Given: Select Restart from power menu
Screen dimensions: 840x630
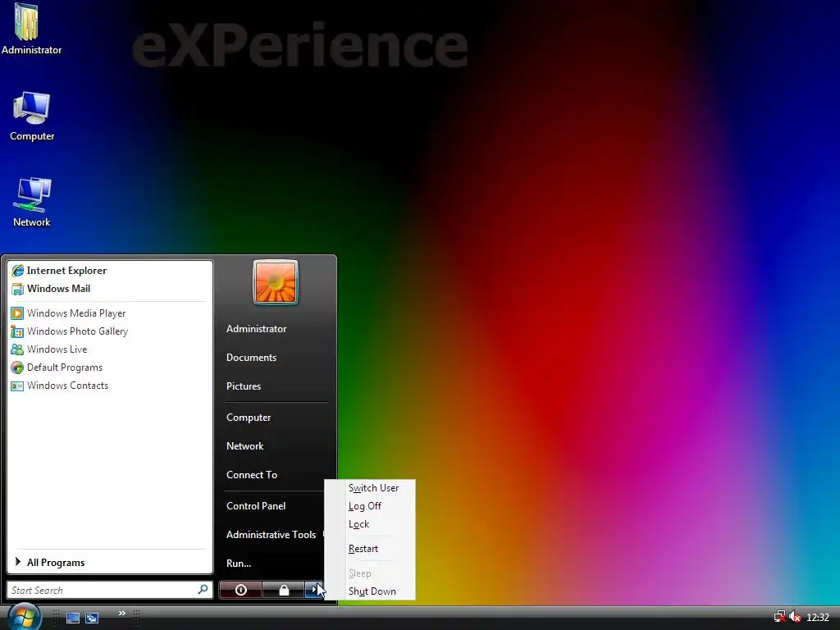Looking at the screenshot, I should (363, 549).
